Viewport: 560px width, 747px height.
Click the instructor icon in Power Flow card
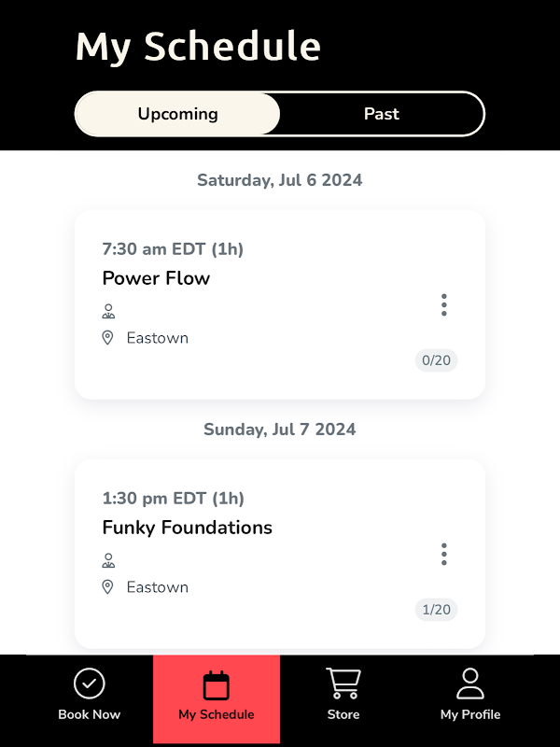click(108, 311)
